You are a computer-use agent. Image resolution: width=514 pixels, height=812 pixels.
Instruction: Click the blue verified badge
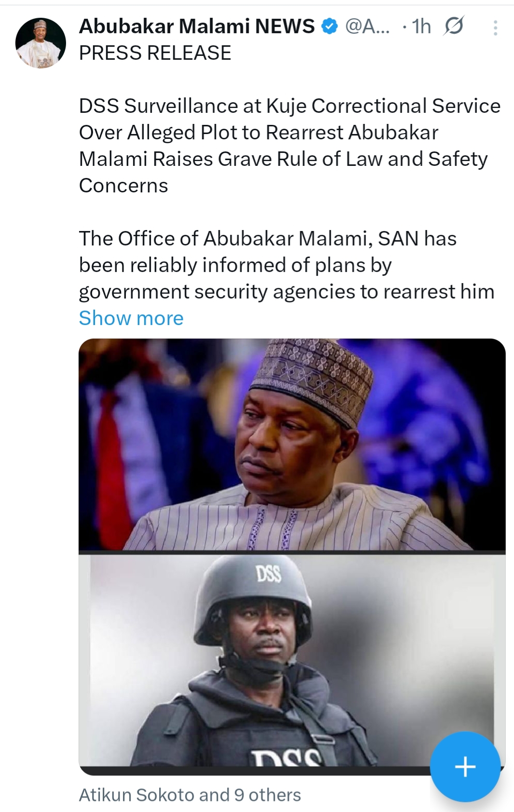[329, 27]
